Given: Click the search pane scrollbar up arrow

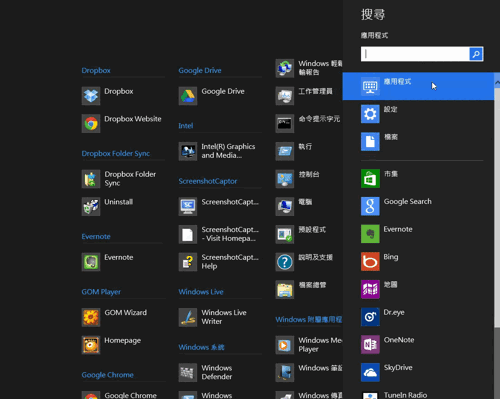Looking at the screenshot, I should (x=497, y=82).
